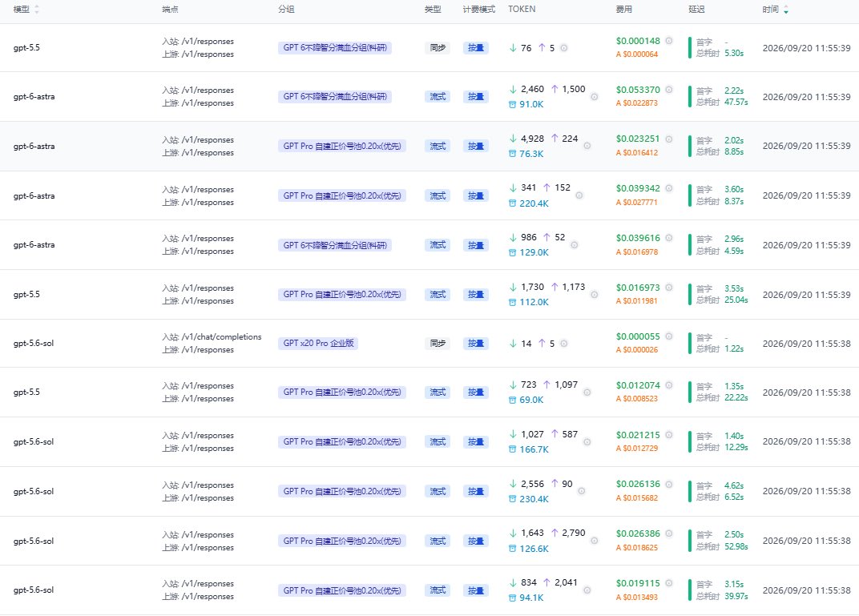859x616 pixels.
Task: Click 同步 type tag in the $0.000055 row
Action: pyautogui.click(x=438, y=344)
